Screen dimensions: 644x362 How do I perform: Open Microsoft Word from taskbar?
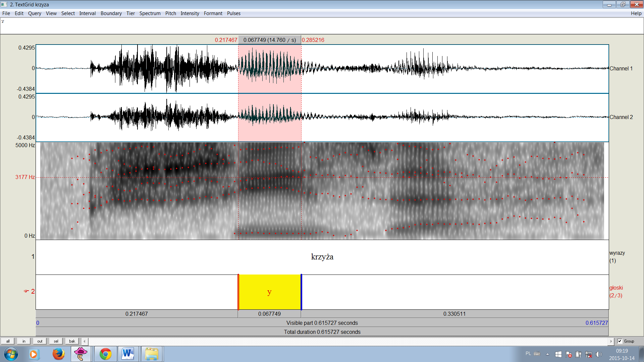tap(128, 354)
